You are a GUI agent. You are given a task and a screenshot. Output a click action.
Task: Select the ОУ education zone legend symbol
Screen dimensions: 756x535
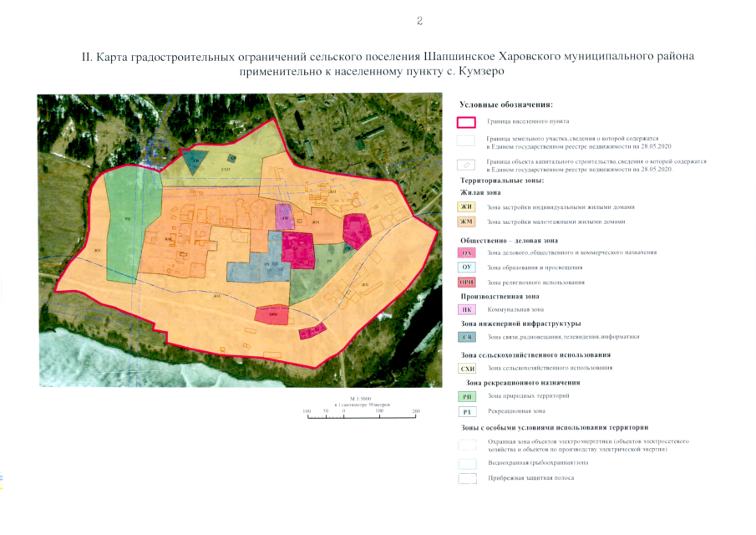467,267
